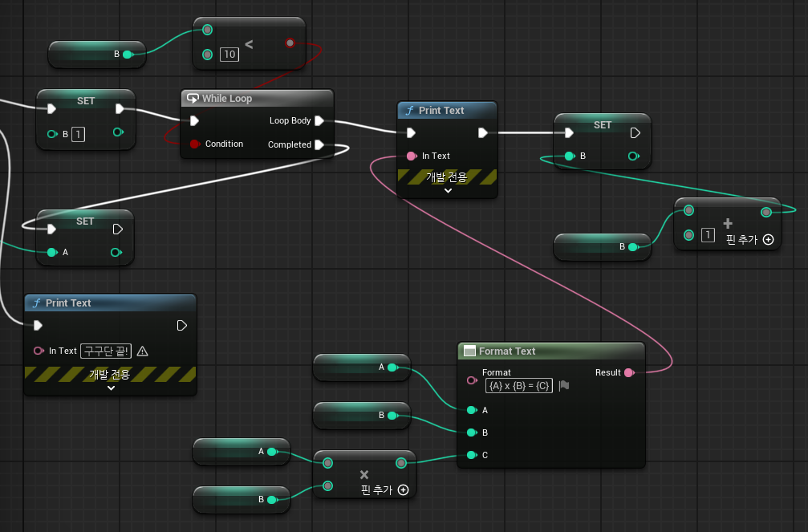Click the function icon on the upper Print Text node

tap(410, 110)
